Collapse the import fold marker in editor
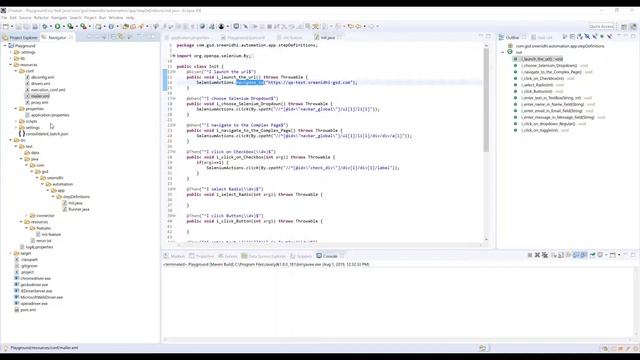 [174, 56]
